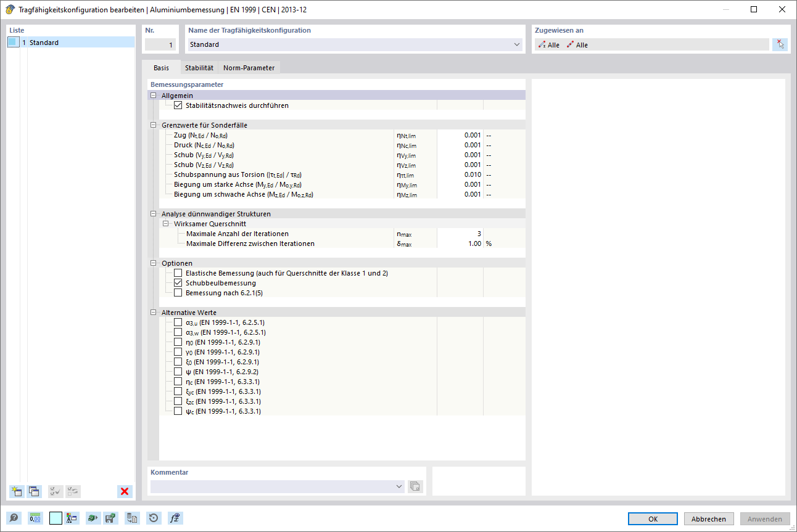Check the ξzc (6.3.3.1) checkbox

(178, 401)
